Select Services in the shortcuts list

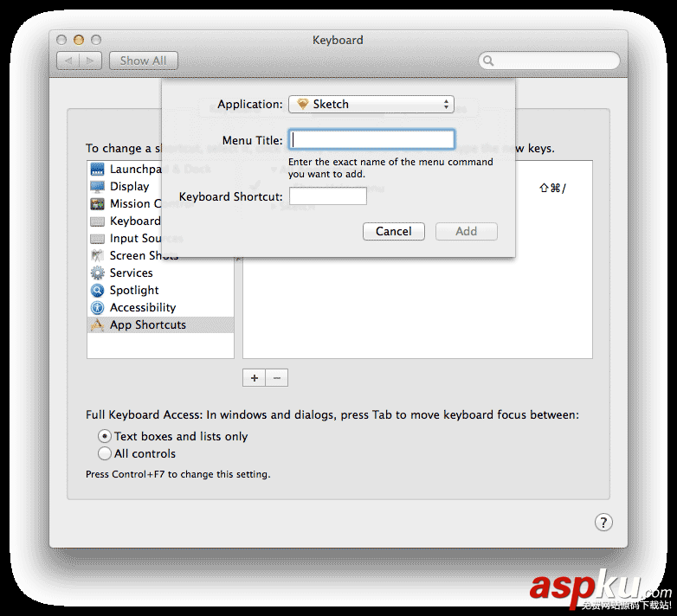(161, 273)
